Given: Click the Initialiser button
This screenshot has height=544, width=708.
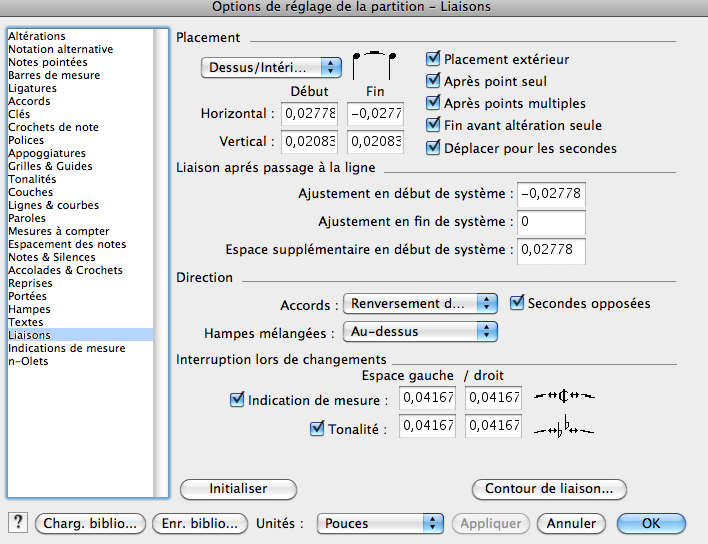Looking at the screenshot, I should coord(238,489).
